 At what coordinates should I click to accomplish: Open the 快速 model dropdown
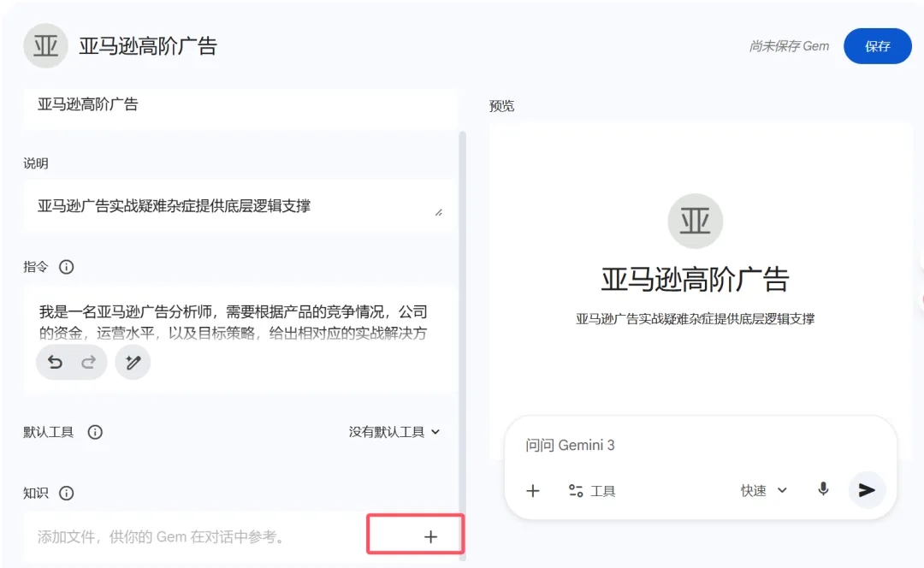(x=764, y=490)
